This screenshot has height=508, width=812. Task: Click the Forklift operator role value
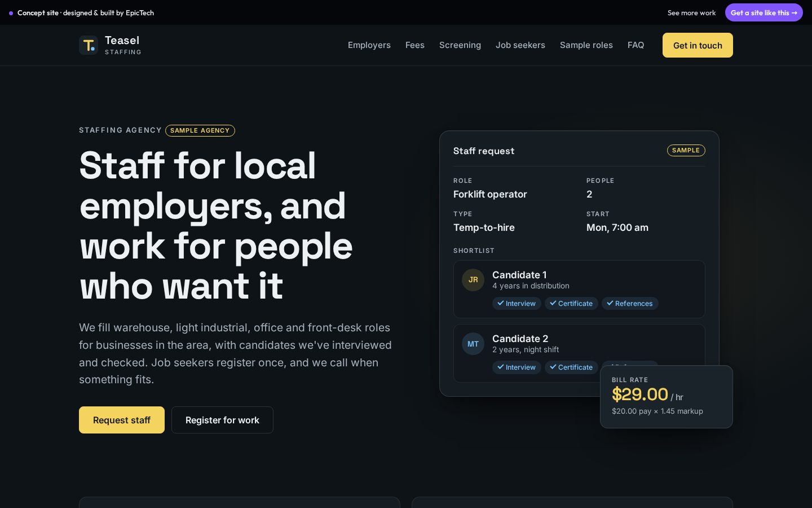[x=490, y=194]
